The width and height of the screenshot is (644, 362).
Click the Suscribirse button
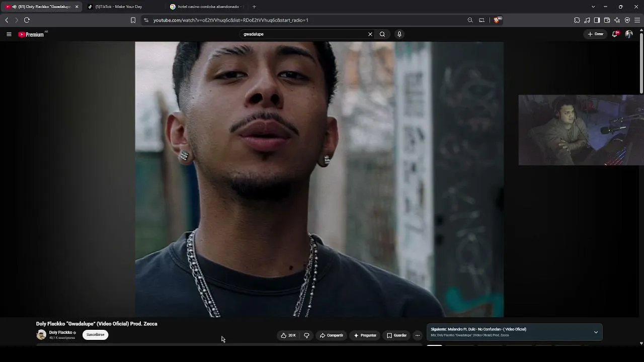click(x=95, y=335)
